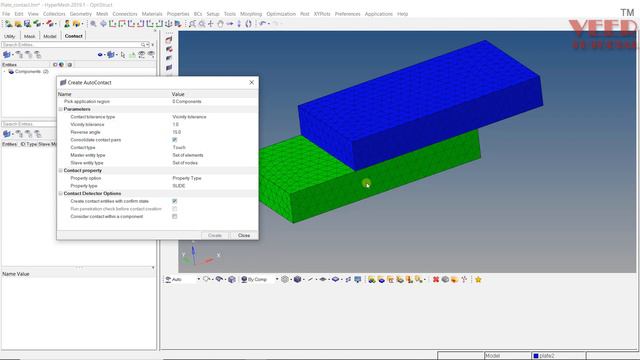Click the blue component icon in lower browser toolbar
The width and height of the screenshot is (640, 360).
tap(7, 134)
